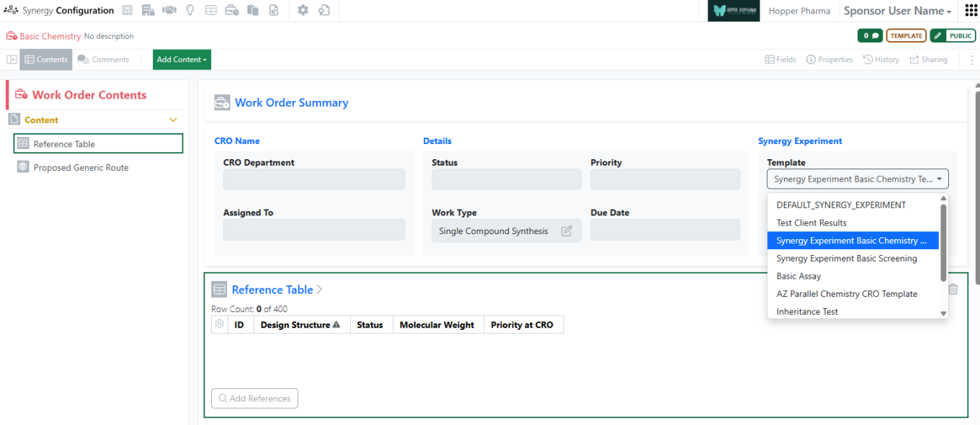Click the table layout icon in top toolbar
Screen dimensions: 980x425
coord(211,11)
